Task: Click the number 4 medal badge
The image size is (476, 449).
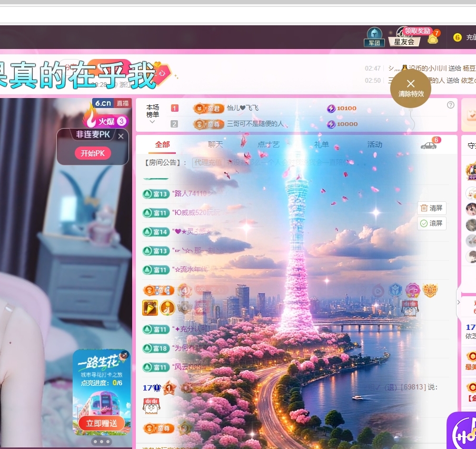Action: 185,290
